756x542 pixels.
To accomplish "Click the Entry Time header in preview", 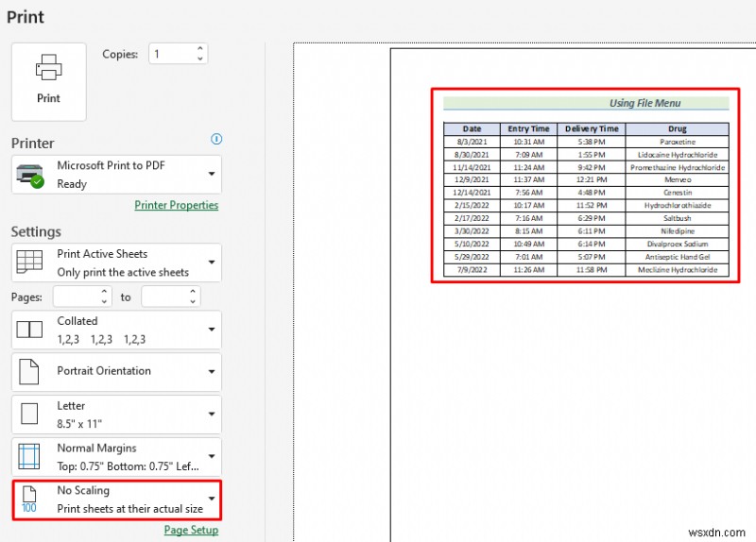I will click(x=528, y=128).
